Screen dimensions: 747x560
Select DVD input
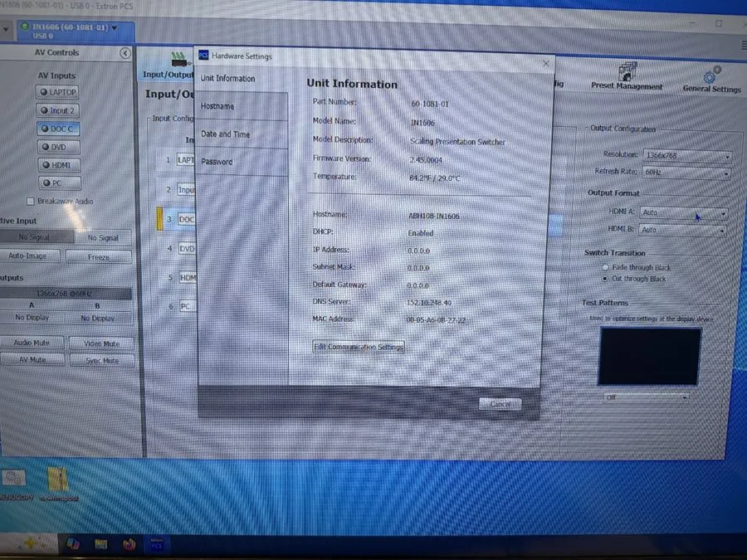pos(59,147)
